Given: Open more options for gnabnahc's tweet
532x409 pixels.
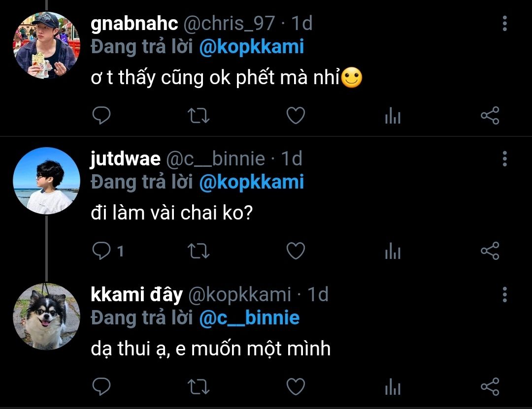Looking at the screenshot, I should [x=504, y=24].
